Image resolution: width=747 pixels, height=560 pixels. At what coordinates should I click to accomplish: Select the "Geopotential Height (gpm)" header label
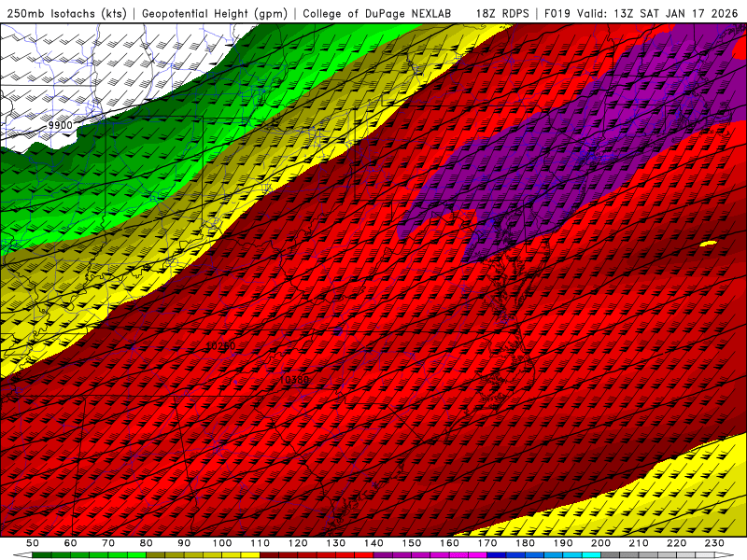[x=215, y=13]
